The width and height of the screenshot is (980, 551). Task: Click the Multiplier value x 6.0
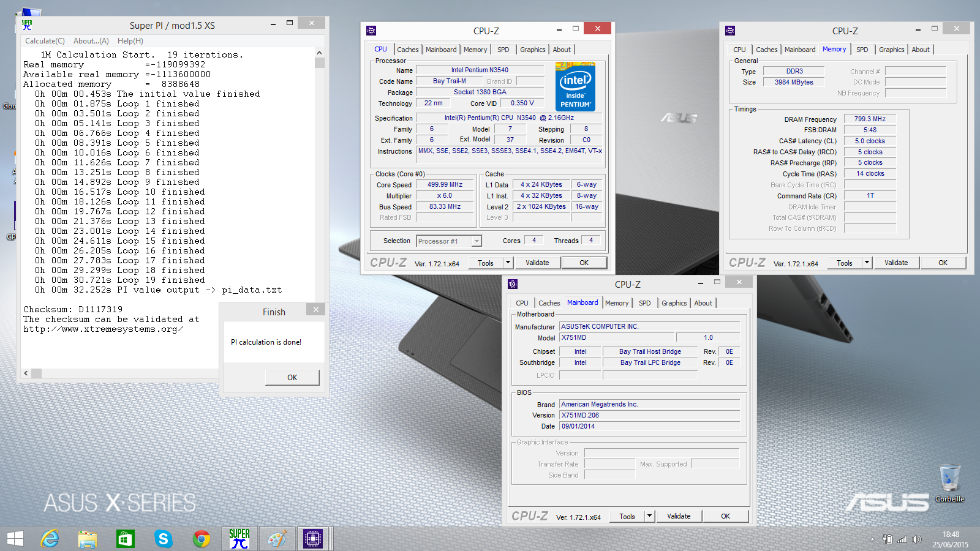coord(445,196)
